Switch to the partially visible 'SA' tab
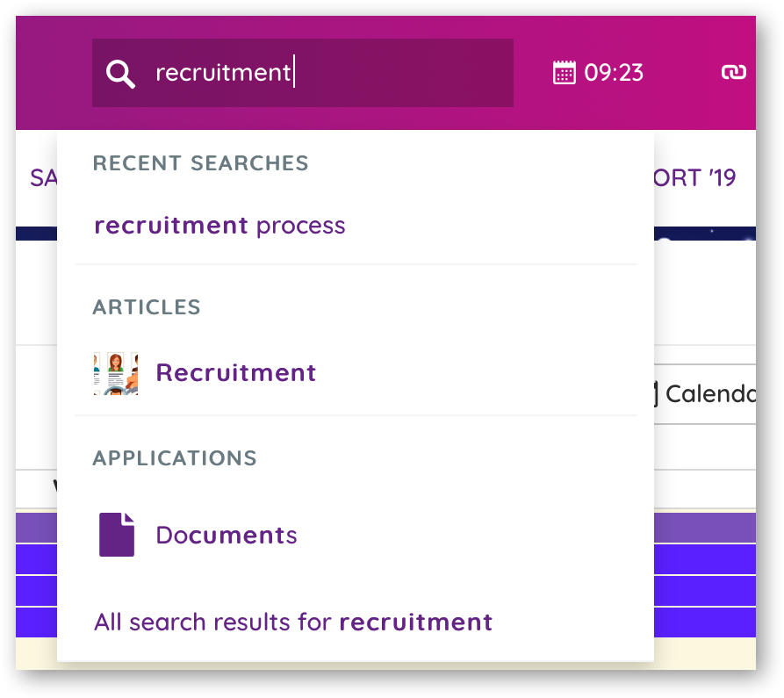Viewport: 784px width, 698px height. tap(44, 178)
